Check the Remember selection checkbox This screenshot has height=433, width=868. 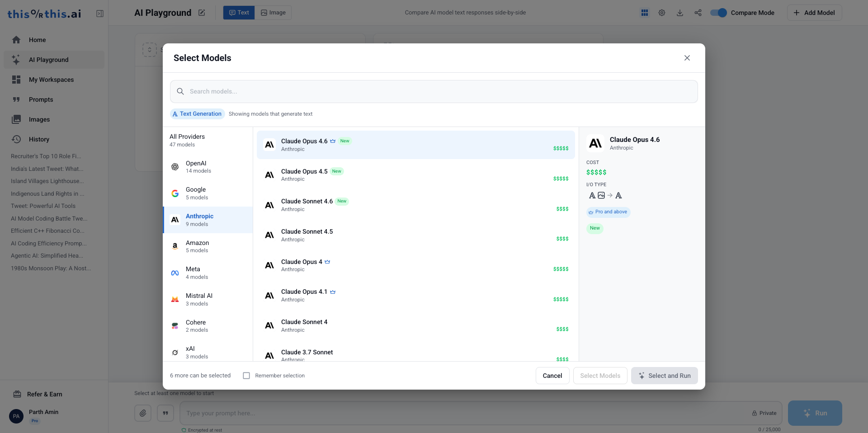(x=246, y=376)
